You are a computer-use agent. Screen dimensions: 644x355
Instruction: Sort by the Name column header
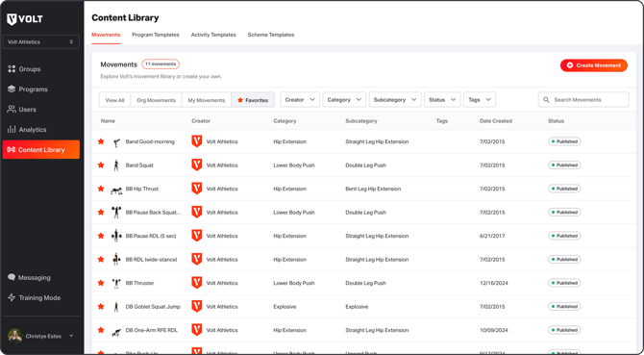108,121
